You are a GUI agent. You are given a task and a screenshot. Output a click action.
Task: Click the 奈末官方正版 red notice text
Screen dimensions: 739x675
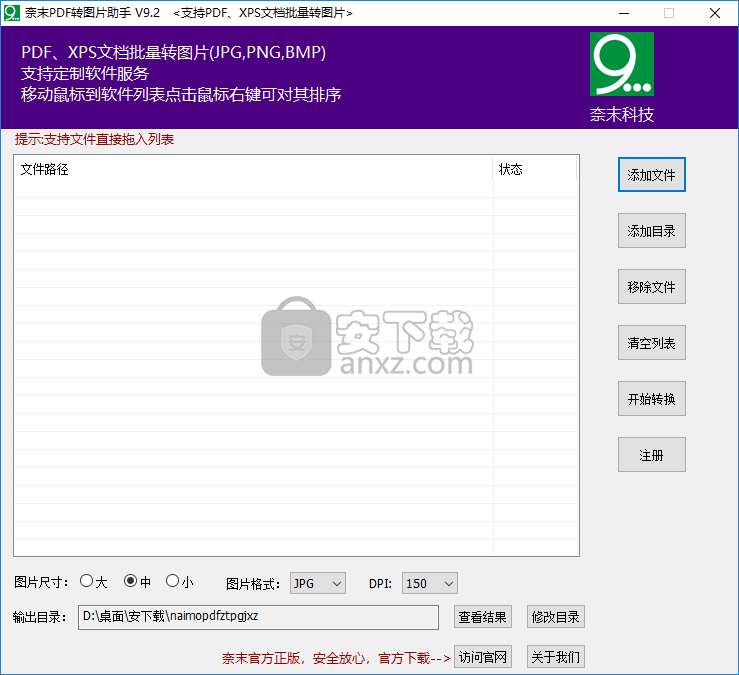336,658
